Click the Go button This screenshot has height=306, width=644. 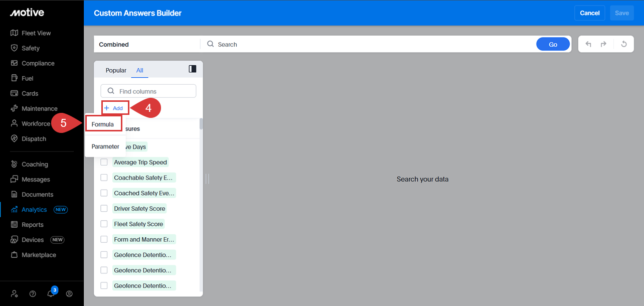pyautogui.click(x=553, y=44)
